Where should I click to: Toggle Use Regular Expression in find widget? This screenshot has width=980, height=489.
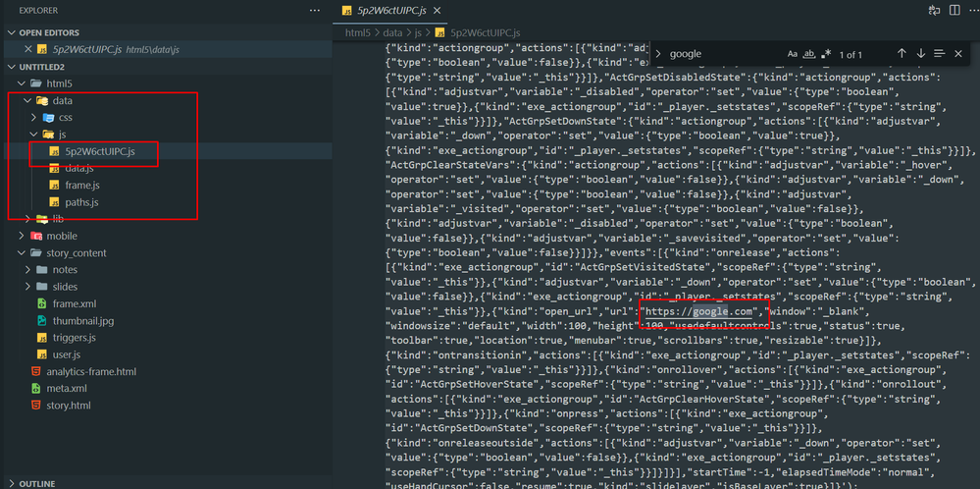(x=826, y=54)
